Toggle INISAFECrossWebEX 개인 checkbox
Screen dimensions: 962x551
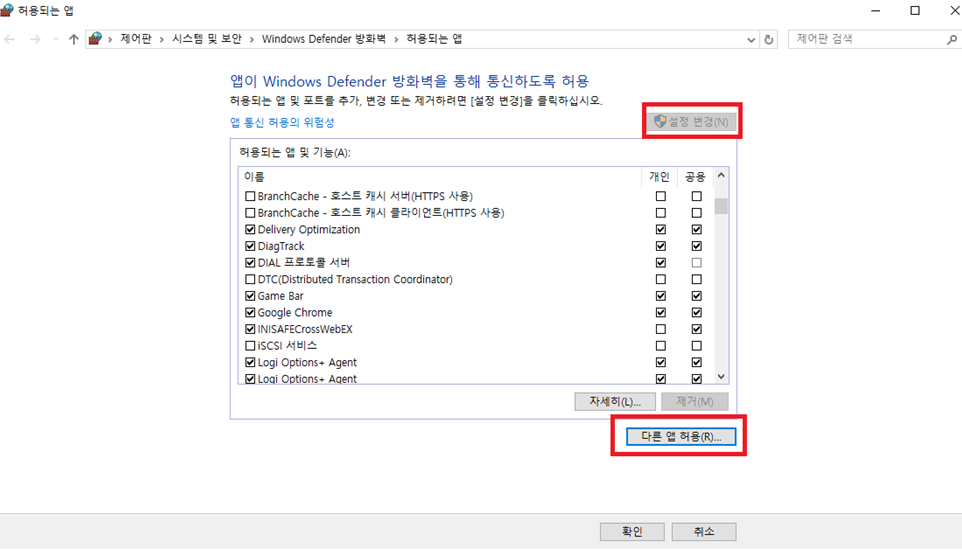coord(661,329)
